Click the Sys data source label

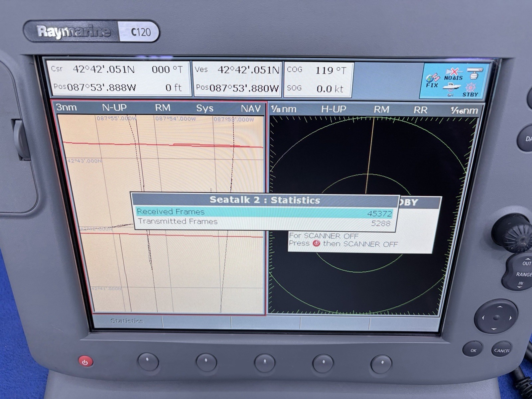pos(205,107)
